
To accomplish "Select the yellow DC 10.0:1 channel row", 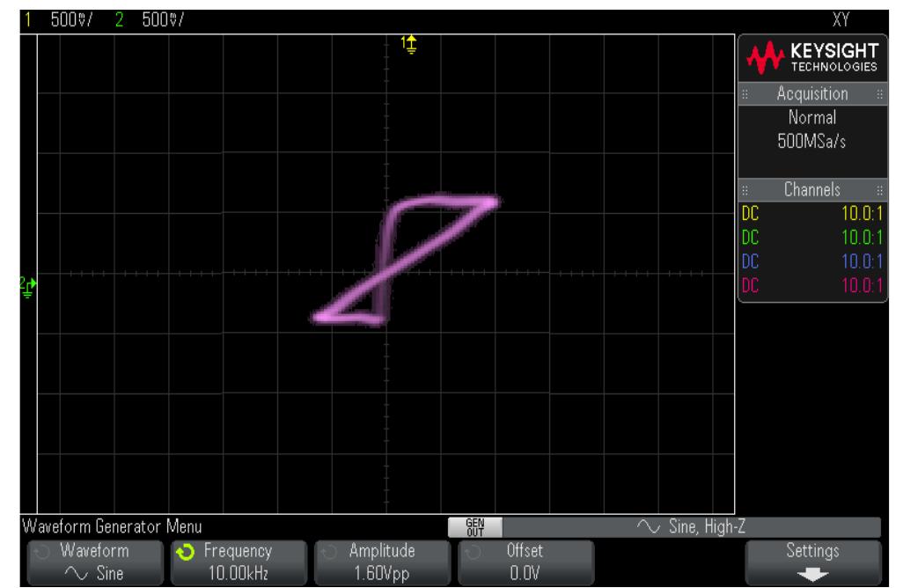I will point(812,214).
